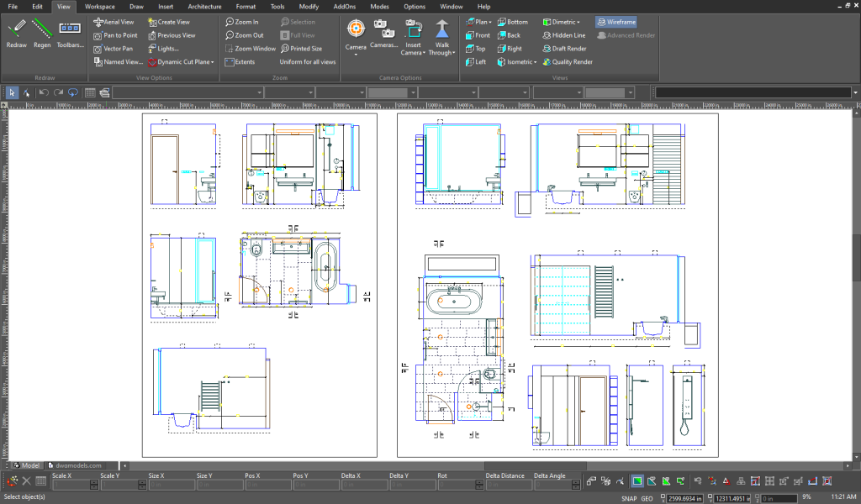Open the Modes menu
Image resolution: width=861 pixels, height=504 pixels.
pyautogui.click(x=379, y=7)
